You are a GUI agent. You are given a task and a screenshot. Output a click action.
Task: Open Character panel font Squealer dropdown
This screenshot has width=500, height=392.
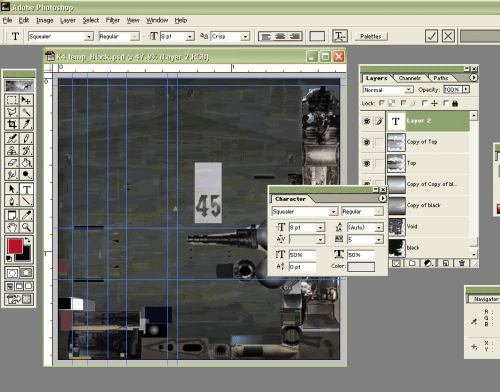coord(333,211)
